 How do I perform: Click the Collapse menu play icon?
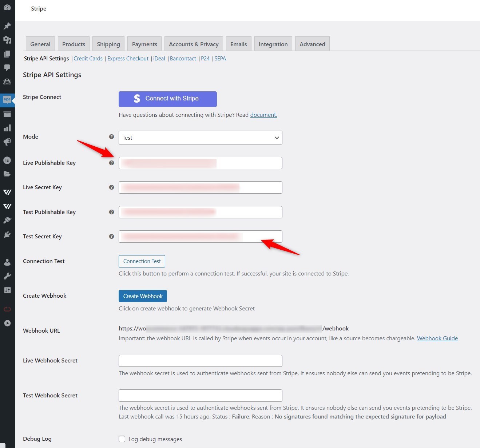[x=7, y=323]
